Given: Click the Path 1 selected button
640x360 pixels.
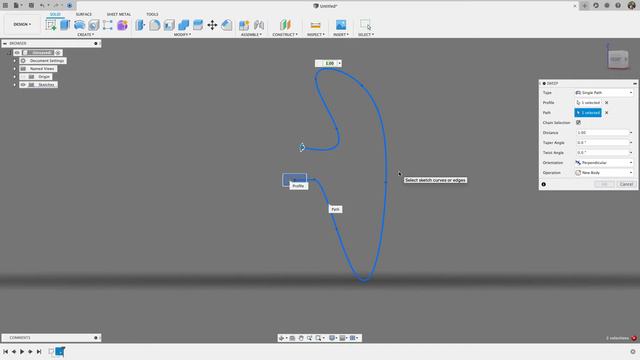Looking at the screenshot, I should tap(588, 113).
